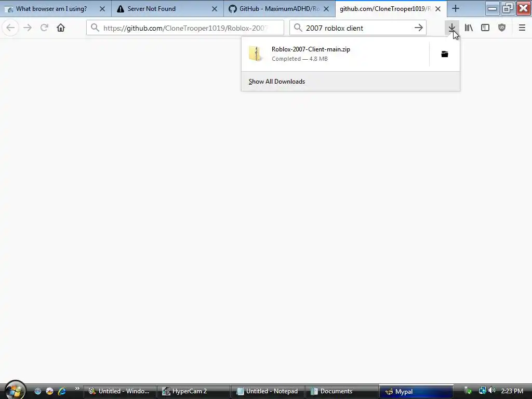Expand the quick launch overflow chevron
This screenshot has width=532, height=399.
(x=77, y=389)
